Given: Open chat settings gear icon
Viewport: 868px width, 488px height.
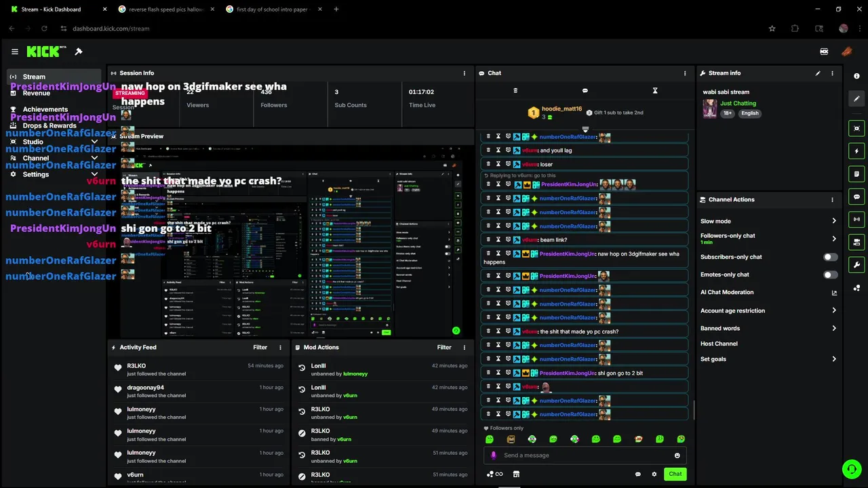Looking at the screenshot, I should click(x=654, y=474).
